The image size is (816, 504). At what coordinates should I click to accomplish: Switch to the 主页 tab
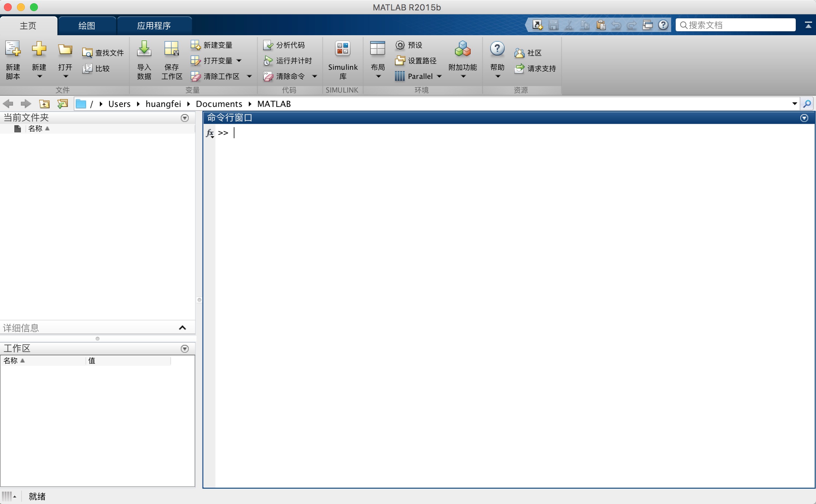(28, 25)
